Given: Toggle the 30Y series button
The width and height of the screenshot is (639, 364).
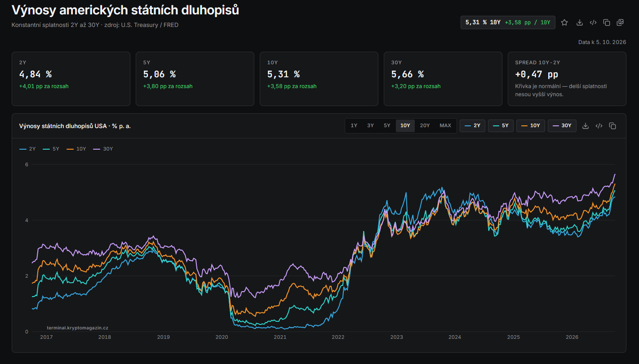Looking at the screenshot, I should (x=562, y=126).
